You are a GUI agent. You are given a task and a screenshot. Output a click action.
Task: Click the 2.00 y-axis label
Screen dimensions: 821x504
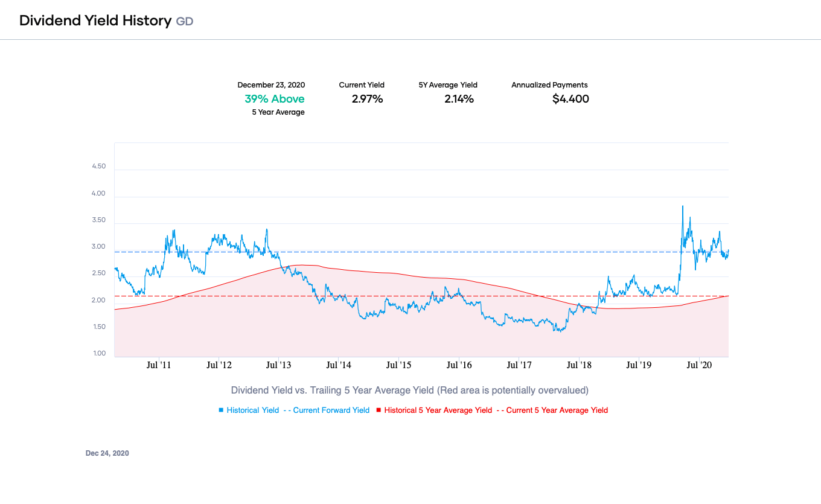(98, 301)
